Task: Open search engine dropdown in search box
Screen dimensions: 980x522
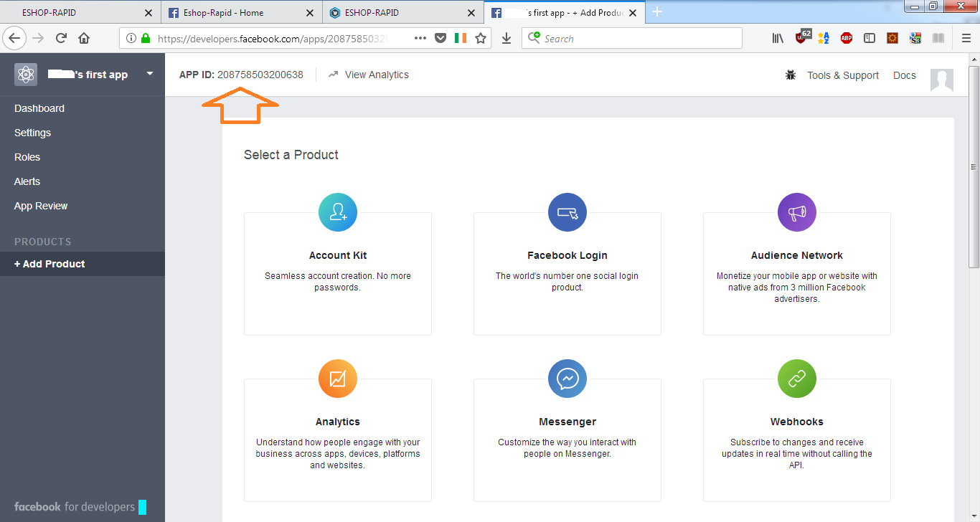Action: coord(534,38)
